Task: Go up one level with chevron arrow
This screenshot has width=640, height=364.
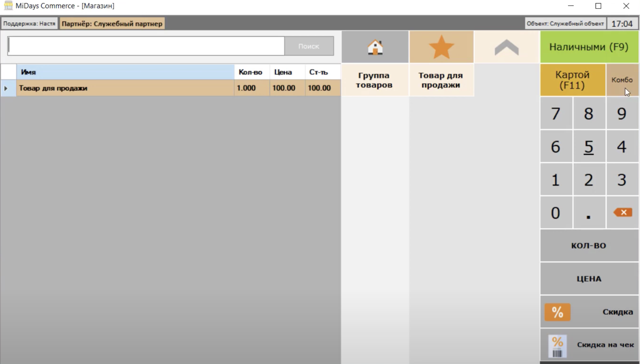Action: pyautogui.click(x=507, y=47)
